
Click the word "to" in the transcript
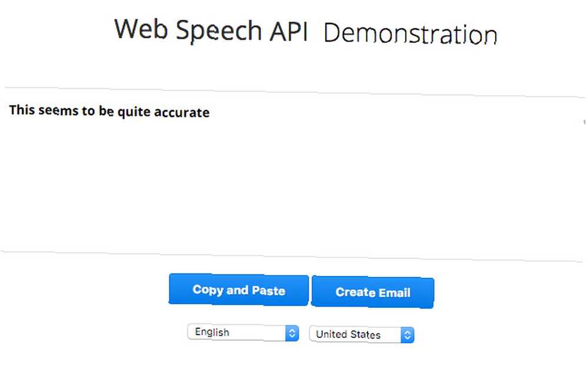(x=89, y=111)
